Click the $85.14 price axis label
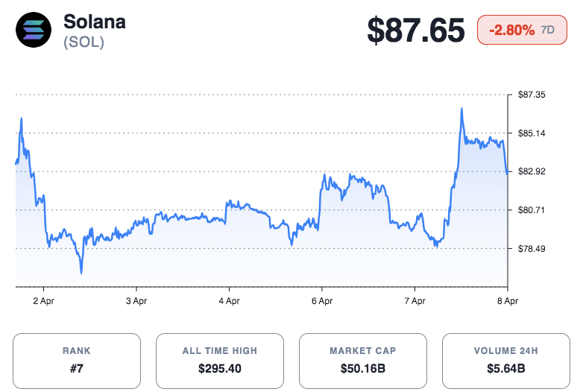 point(532,133)
